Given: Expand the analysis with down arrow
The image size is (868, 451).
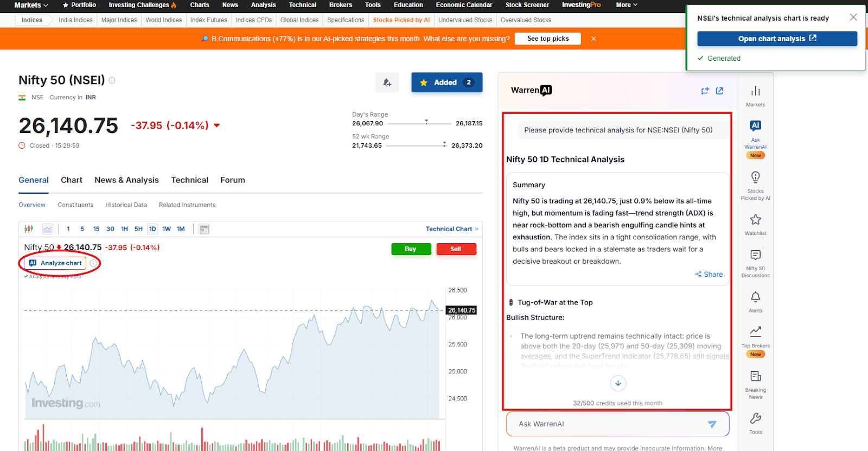Looking at the screenshot, I should click(x=617, y=383).
